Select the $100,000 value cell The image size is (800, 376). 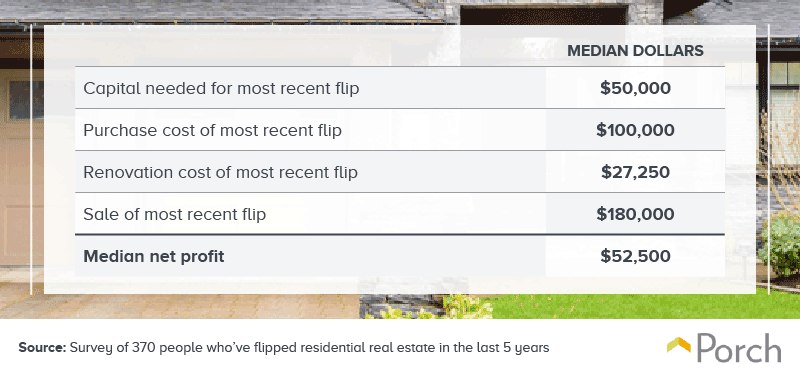635,130
